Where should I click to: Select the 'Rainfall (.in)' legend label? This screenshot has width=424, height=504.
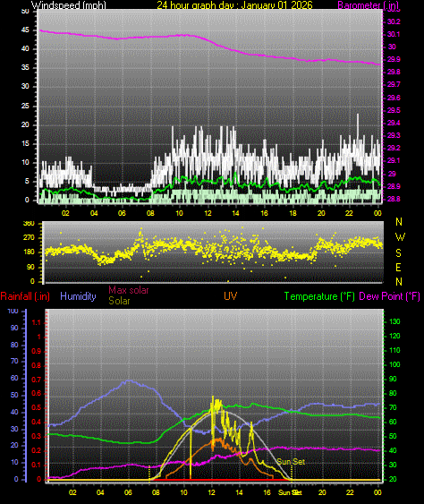[25, 296]
